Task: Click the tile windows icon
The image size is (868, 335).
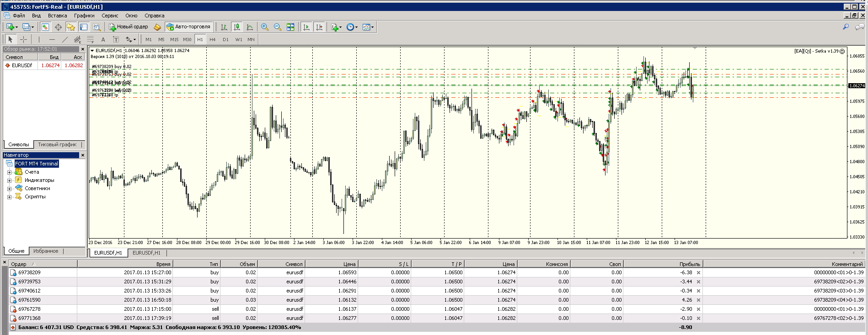Action: pos(290,27)
